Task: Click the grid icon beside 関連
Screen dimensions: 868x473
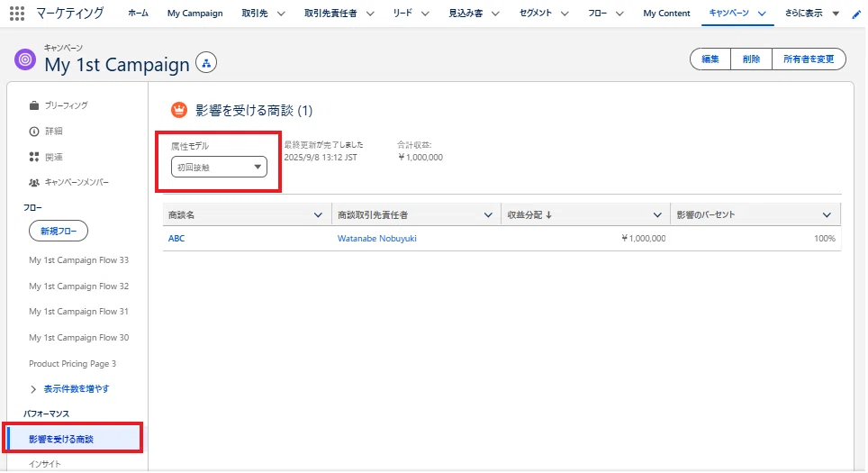Action: coord(34,157)
